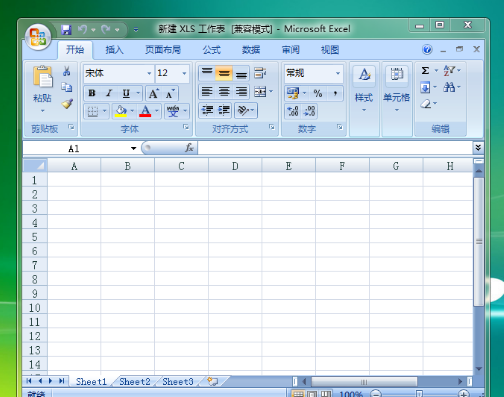Decrease font size with small A
Viewport: 504px width, 397px height.
170,94
